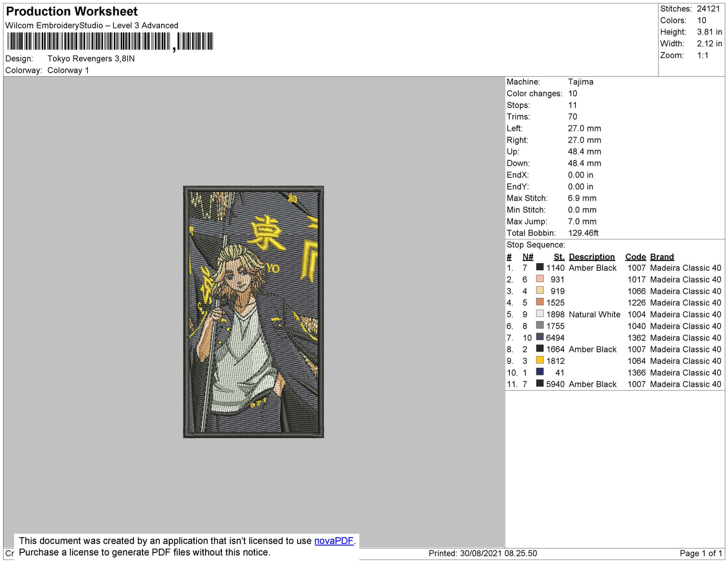Click stitch count '1812' in row 9
This screenshot has width=728, height=563.
click(556, 361)
